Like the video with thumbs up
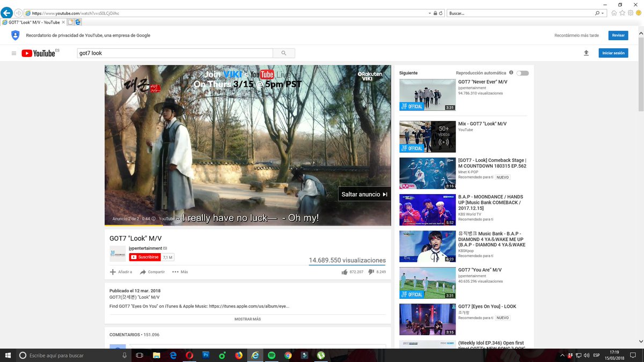 pyautogui.click(x=345, y=272)
